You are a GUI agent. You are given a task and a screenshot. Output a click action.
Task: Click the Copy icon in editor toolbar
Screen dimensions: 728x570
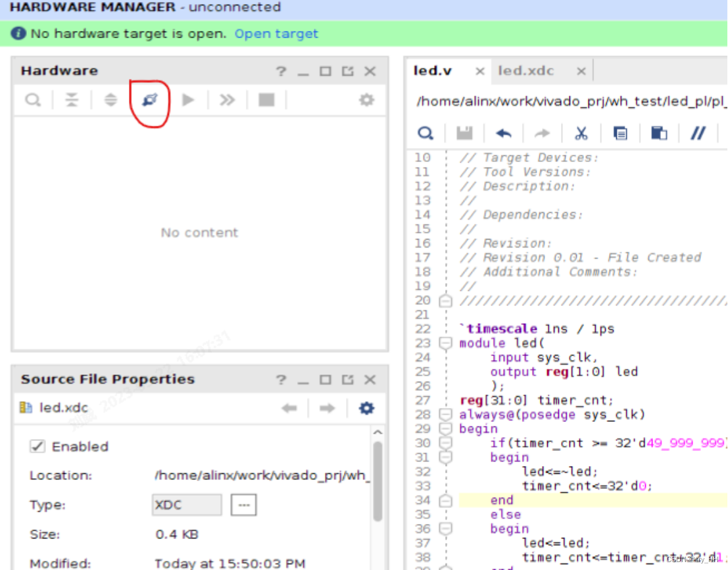coord(620,134)
